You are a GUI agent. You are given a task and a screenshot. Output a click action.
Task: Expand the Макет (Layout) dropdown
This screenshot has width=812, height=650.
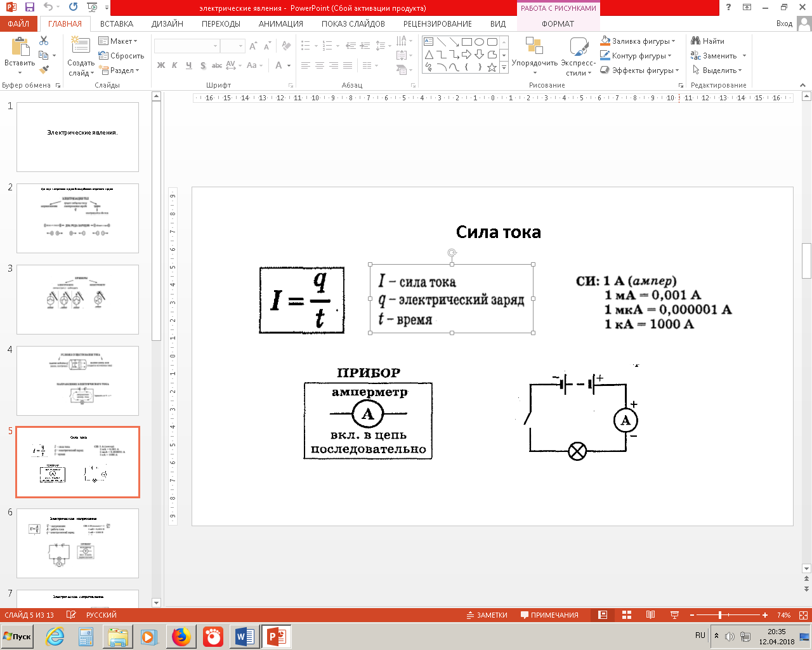coord(118,41)
